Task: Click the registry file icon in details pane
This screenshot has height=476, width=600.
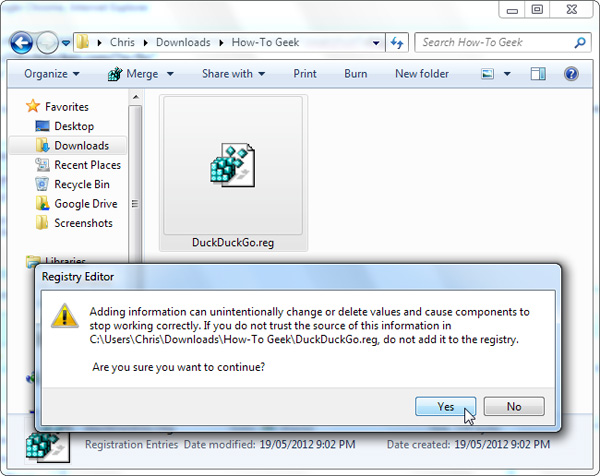Action: pyautogui.click(x=47, y=446)
